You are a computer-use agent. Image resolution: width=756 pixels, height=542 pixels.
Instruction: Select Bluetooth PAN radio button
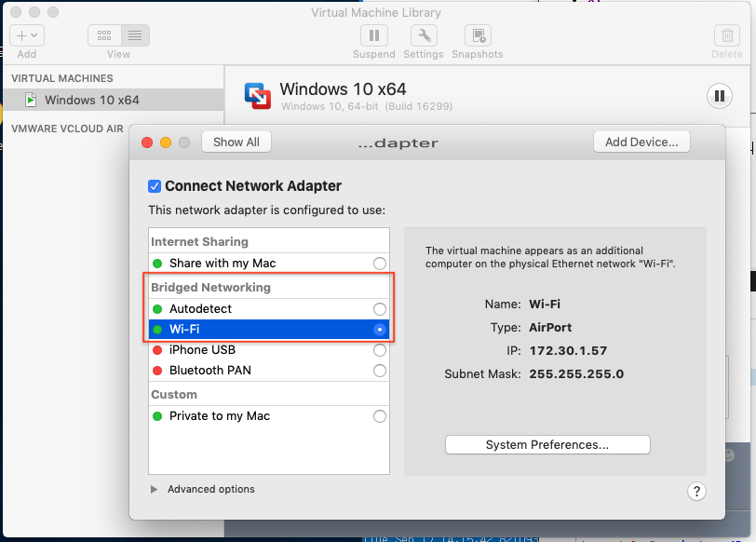coord(380,371)
